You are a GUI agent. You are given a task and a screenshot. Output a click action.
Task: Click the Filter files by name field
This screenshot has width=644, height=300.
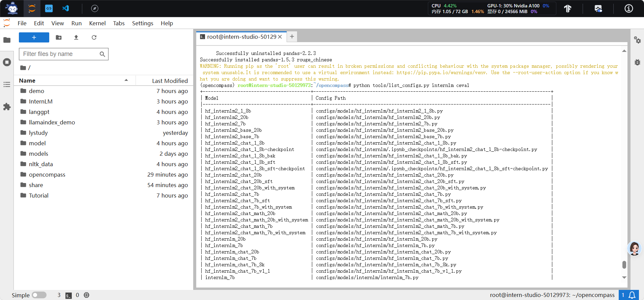pyautogui.click(x=64, y=54)
